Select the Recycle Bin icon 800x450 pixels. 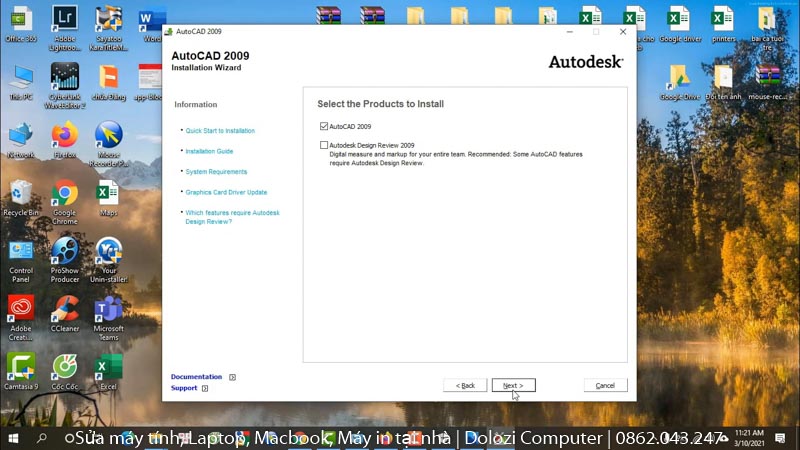(21, 198)
